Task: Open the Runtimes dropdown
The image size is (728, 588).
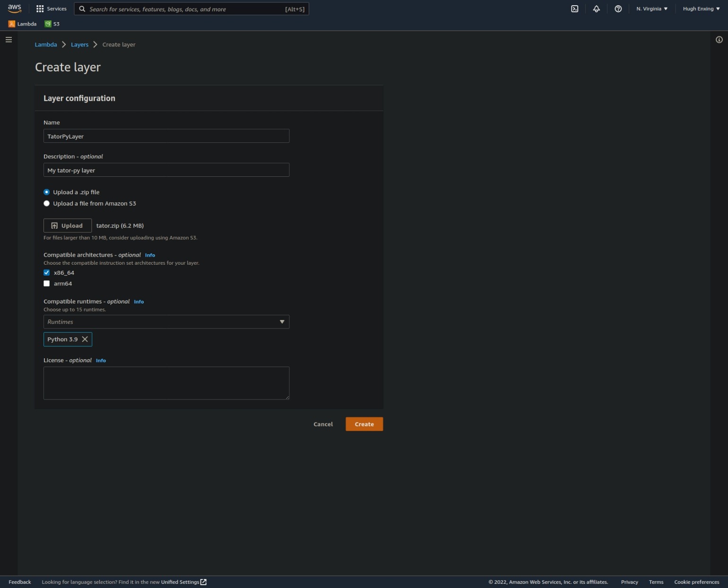Action: [166, 322]
